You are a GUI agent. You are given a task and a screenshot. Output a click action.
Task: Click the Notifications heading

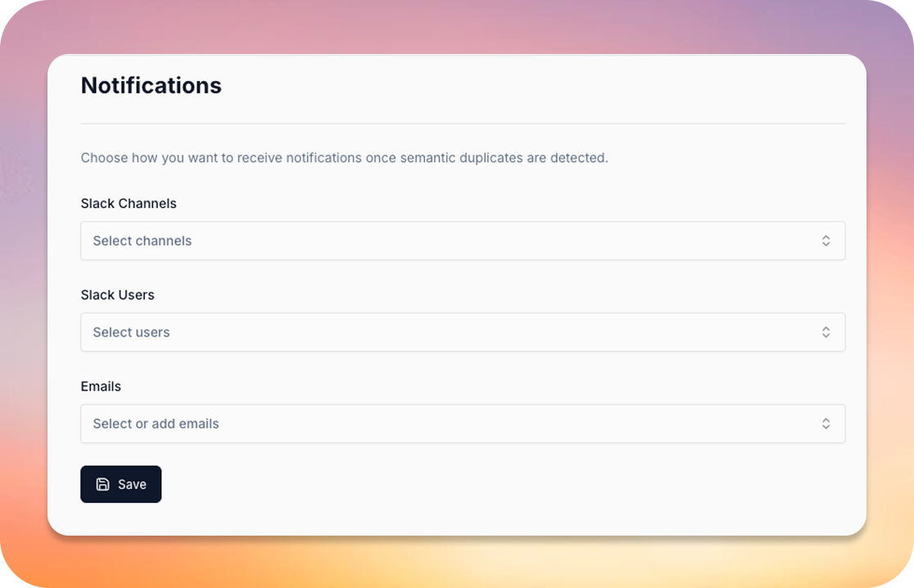point(151,85)
